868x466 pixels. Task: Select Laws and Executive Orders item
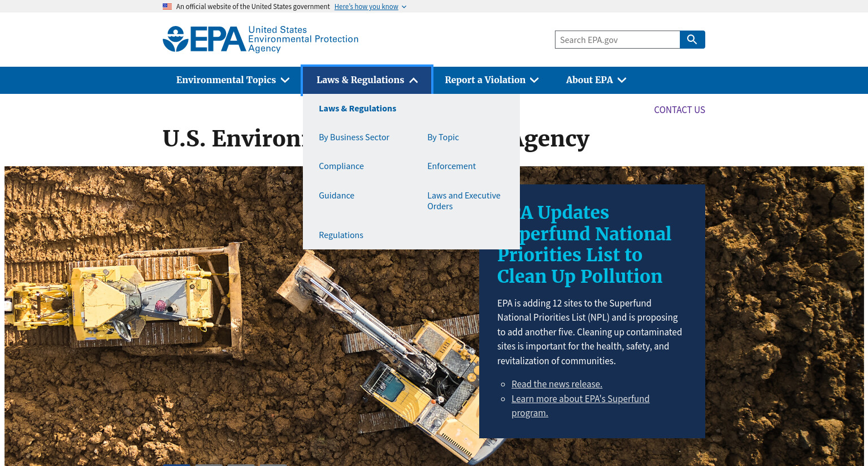464,201
